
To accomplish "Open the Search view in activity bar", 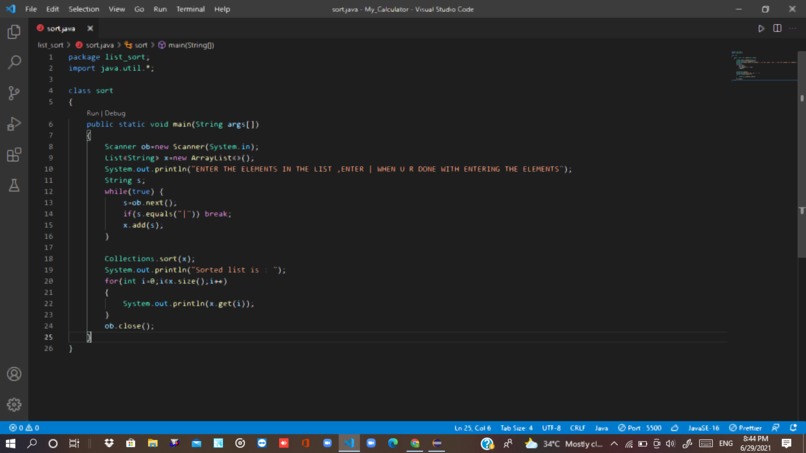I will (x=14, y=62).
